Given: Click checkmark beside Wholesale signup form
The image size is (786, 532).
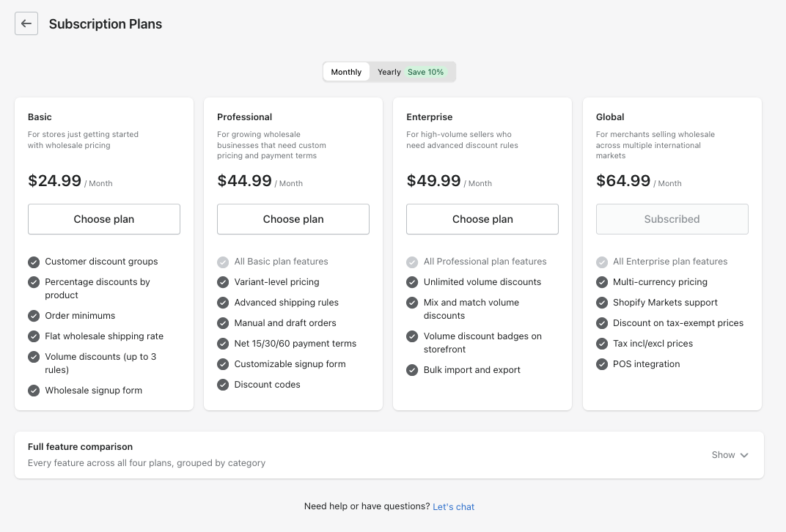Looking at the screenshot, I should 34,391.
